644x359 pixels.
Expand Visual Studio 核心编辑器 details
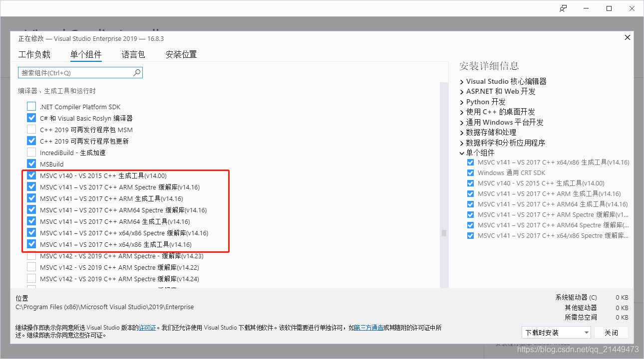462,81
